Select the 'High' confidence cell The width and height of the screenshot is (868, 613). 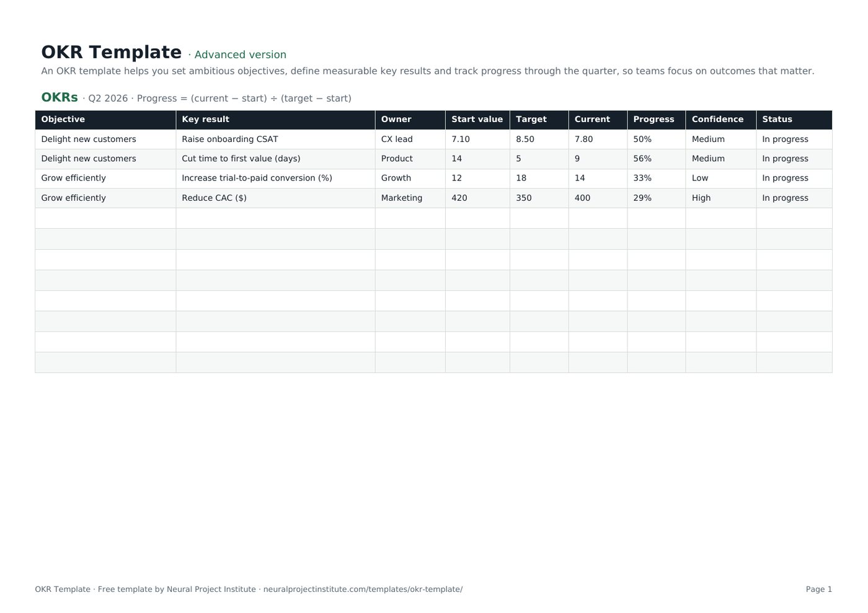tap(720, 198)
